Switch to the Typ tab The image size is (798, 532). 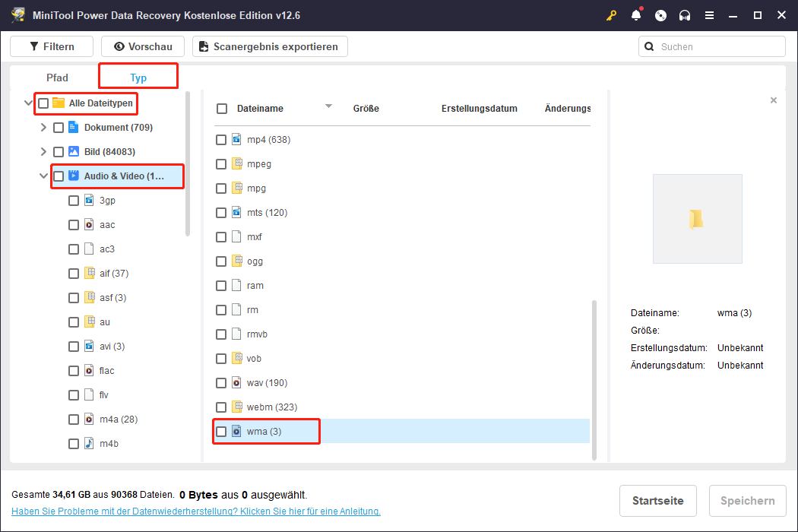tap(138, 78)
